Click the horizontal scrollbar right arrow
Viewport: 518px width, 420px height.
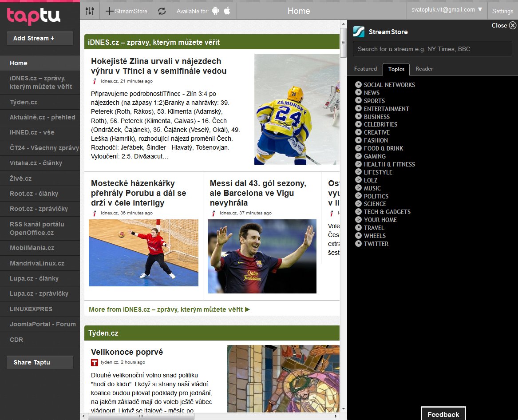click(x=336, y=416)
